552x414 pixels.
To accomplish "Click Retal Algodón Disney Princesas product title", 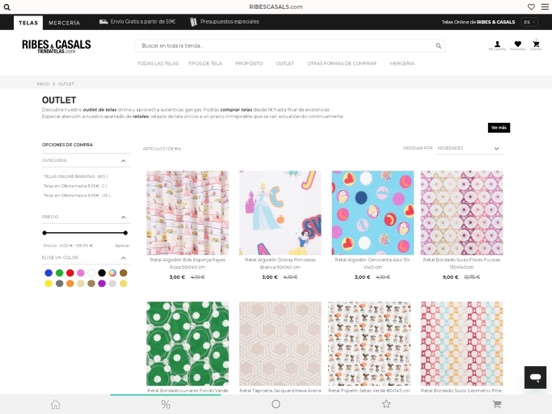I will pyautogui.click(x=280, y=263).
